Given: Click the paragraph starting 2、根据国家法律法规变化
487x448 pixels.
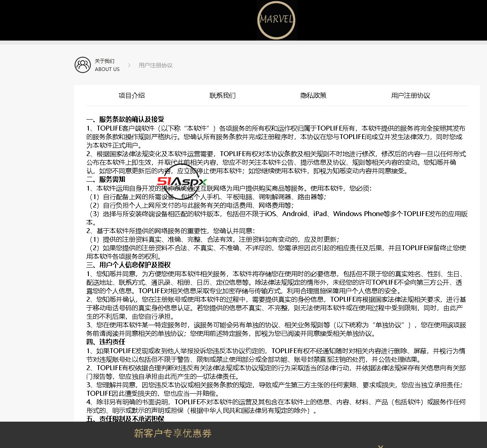Looking at the screenshot, I should coord(276,162).
